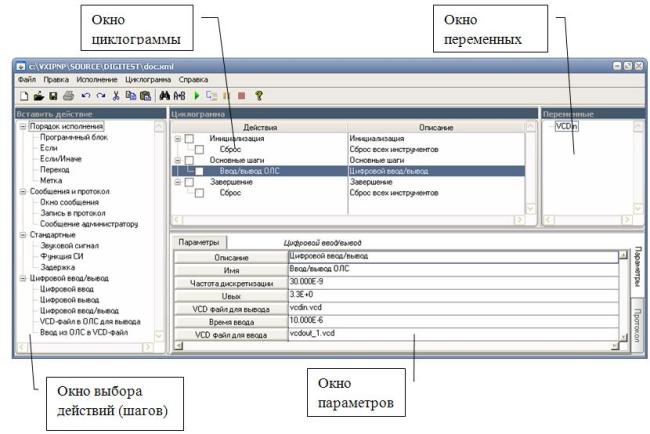Open the Исполнение menu

point(97,79)
